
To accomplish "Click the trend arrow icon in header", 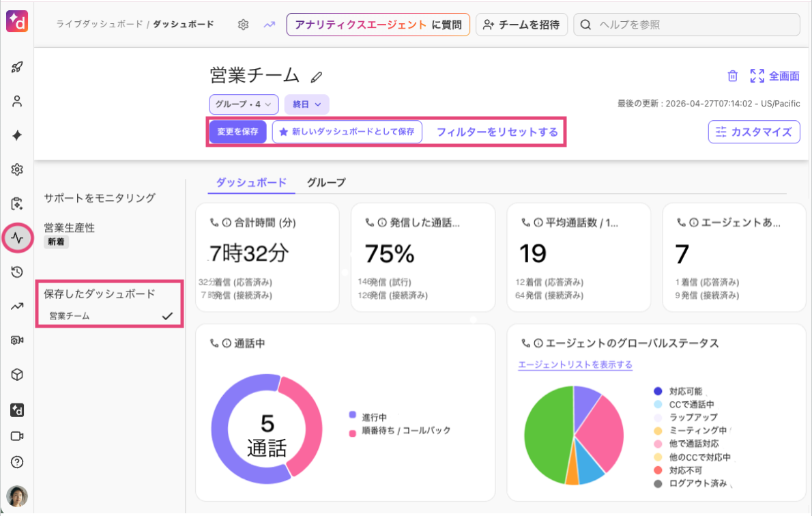I will pos(270,25).
